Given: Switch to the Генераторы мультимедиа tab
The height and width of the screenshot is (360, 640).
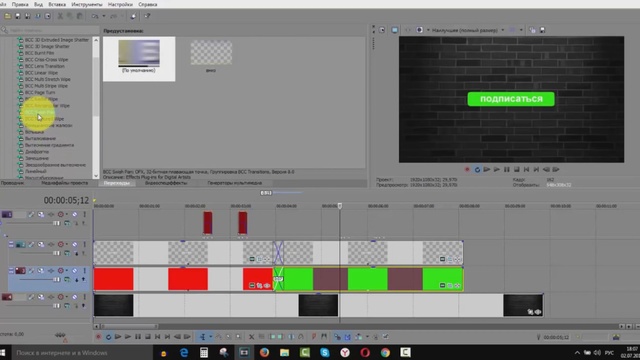Looking at the screenshot, I should (x=235, y=183).
